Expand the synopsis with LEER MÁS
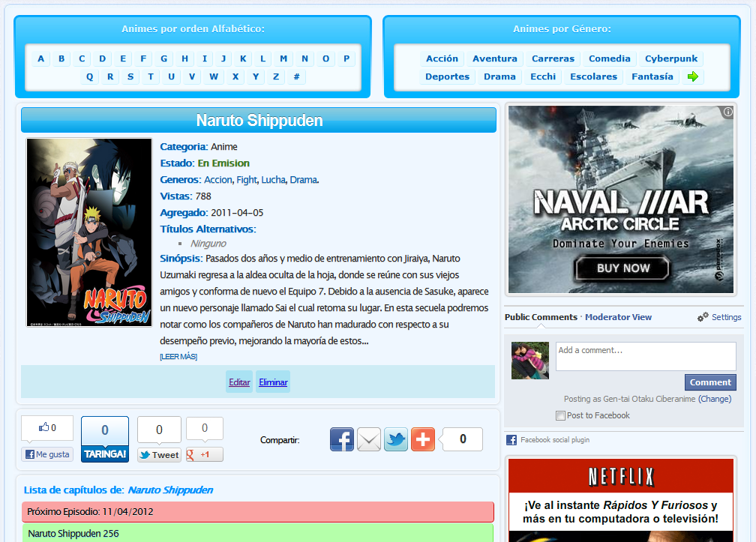The image size is (756, 542). (178, 357)
